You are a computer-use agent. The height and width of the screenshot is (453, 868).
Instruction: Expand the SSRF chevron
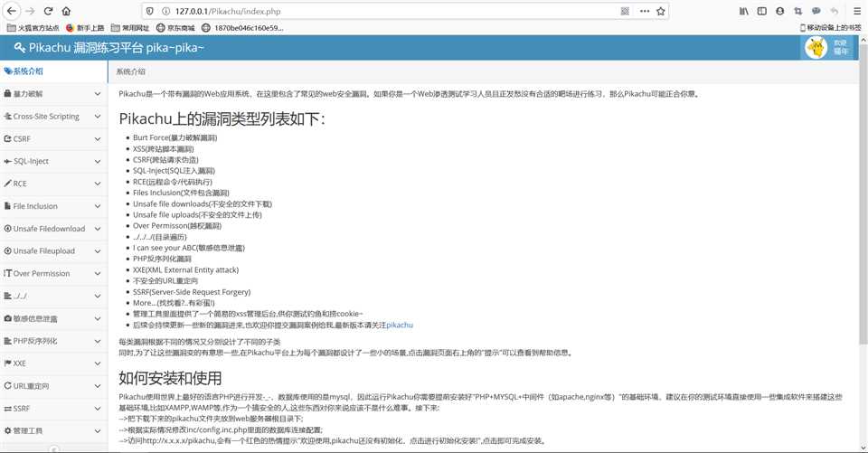coord(98,408)
